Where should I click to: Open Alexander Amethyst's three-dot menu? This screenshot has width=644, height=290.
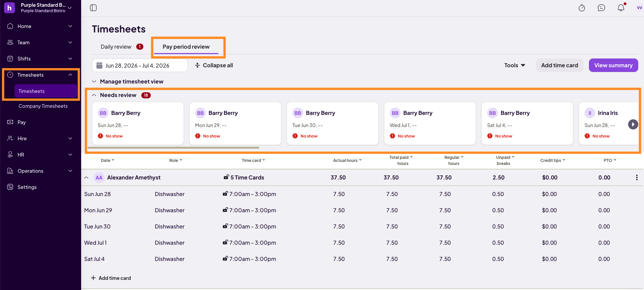tap(637, 177)
